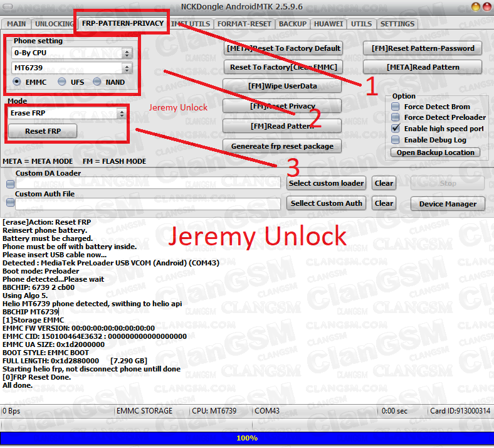The height and width of the screenshot is (448, 494).
Task: Toggle Enable high speed port checkbox
Action: (x=396, y=129)
